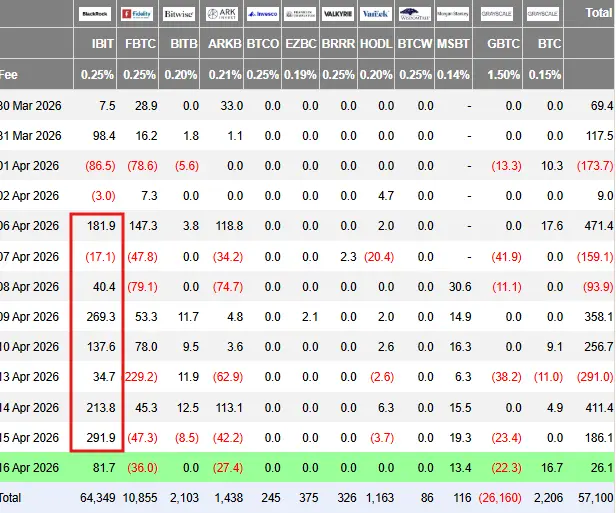Click the 81.7 value in green row

point(103,468)
